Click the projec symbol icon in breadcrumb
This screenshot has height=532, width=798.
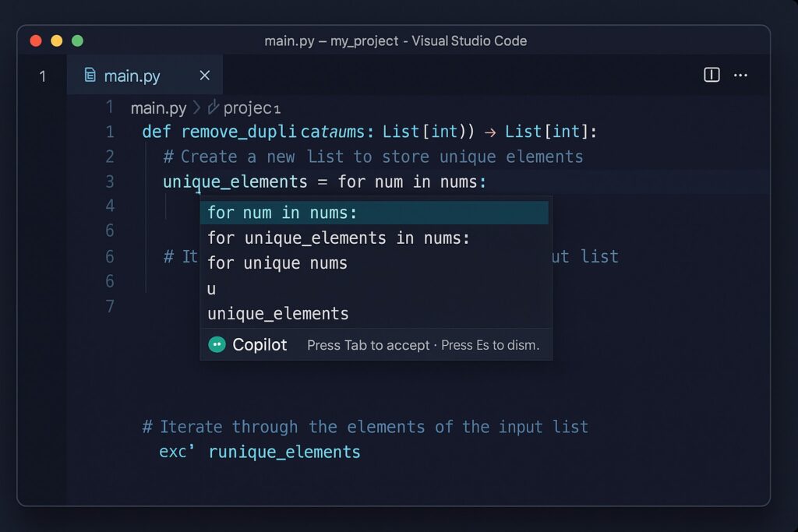click(214, 107)
